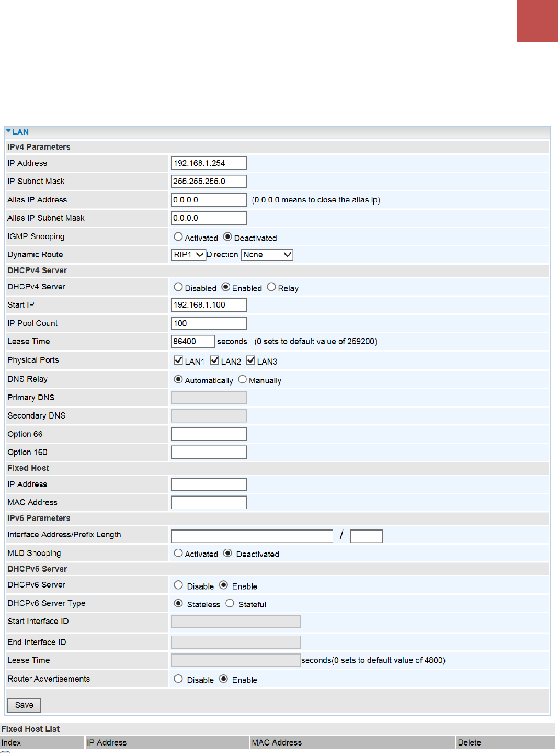Select IGMP Snooping Activated radio
This screenshot has width=559, height=756.
pyautogui.click(x=178, y=237)
